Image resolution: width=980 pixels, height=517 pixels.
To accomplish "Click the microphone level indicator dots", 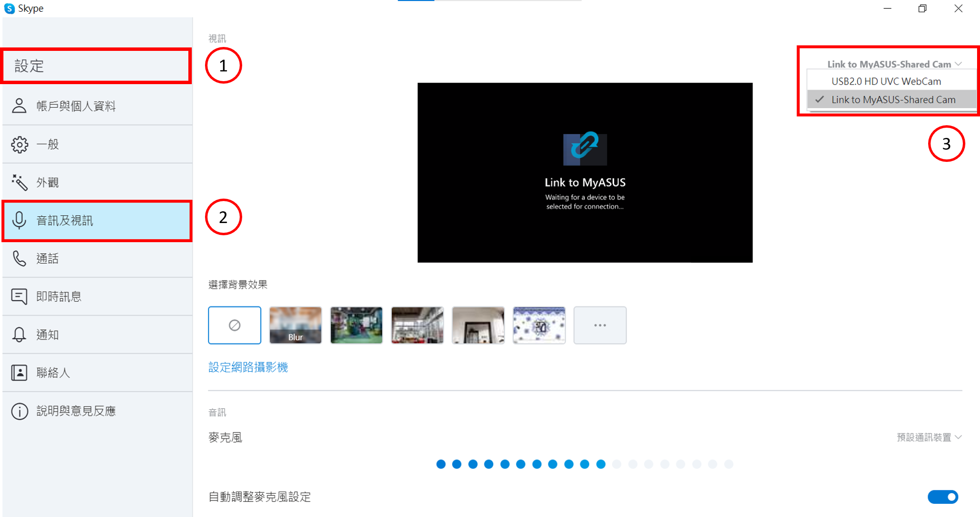I will [x=585, y=464].
